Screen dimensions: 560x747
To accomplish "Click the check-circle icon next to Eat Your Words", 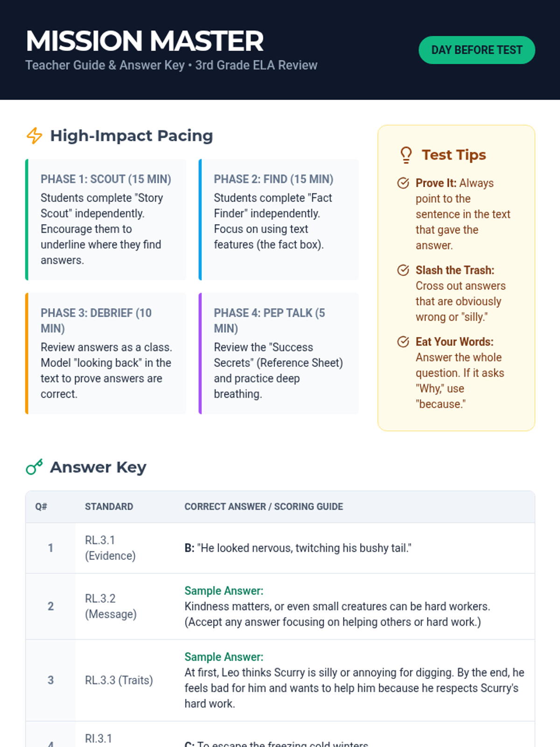I will [x=403, y=342].
